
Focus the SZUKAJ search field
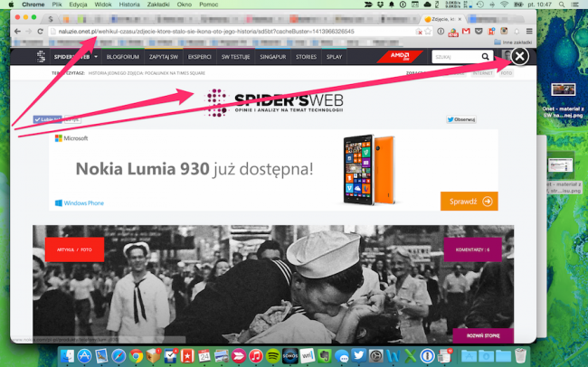point(457,57)
